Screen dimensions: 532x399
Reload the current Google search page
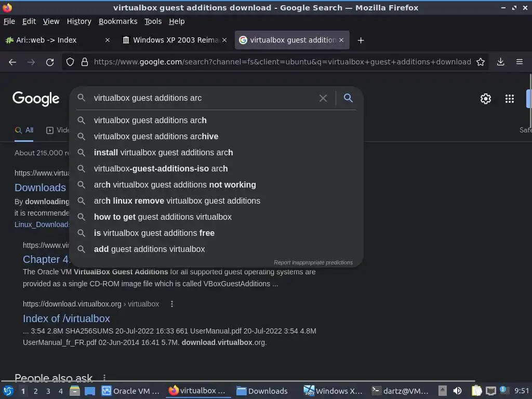click(50, 62)
